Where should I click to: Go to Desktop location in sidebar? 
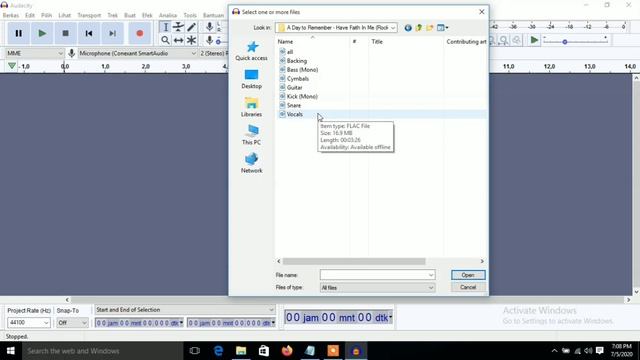coord(251,79)
